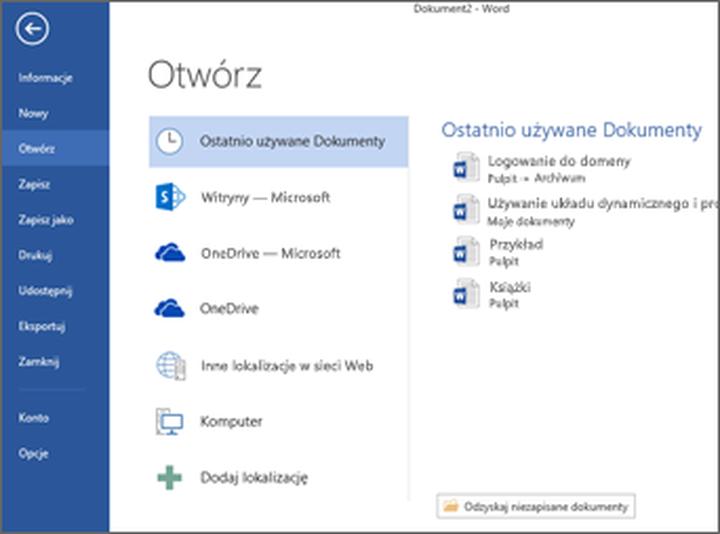Click the personal OneDrive cloud icon
This screenshot has width=720, height=534.
[170, 309]
